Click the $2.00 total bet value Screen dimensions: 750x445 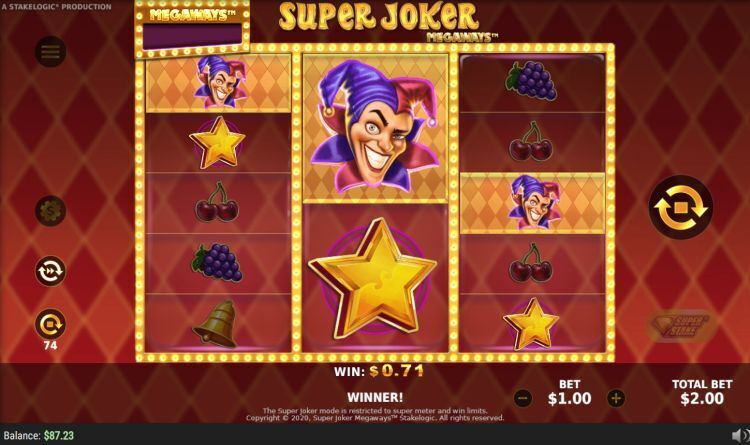point(702,398)
